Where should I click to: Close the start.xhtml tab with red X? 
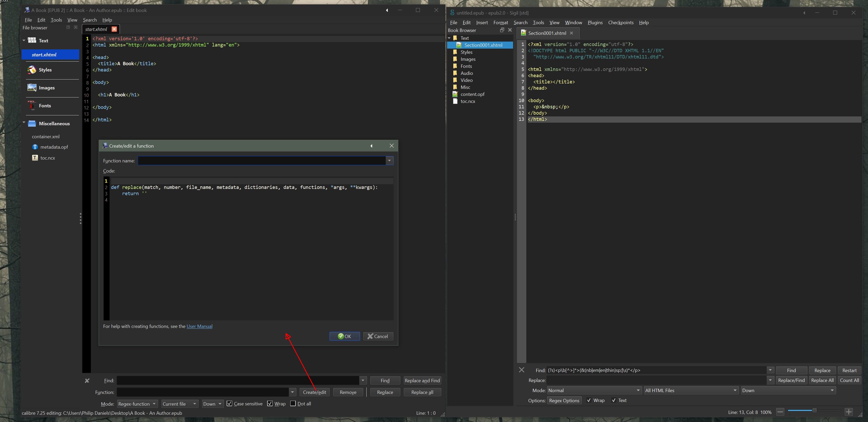114,29
